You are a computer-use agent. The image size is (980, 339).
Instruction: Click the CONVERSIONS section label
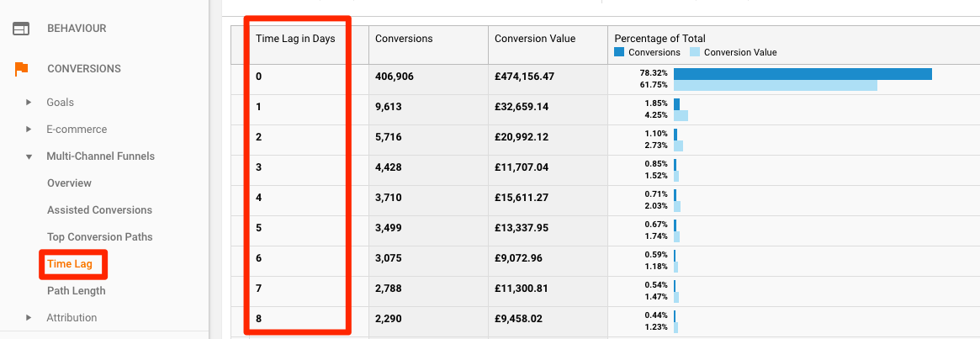tap(83, 69)
